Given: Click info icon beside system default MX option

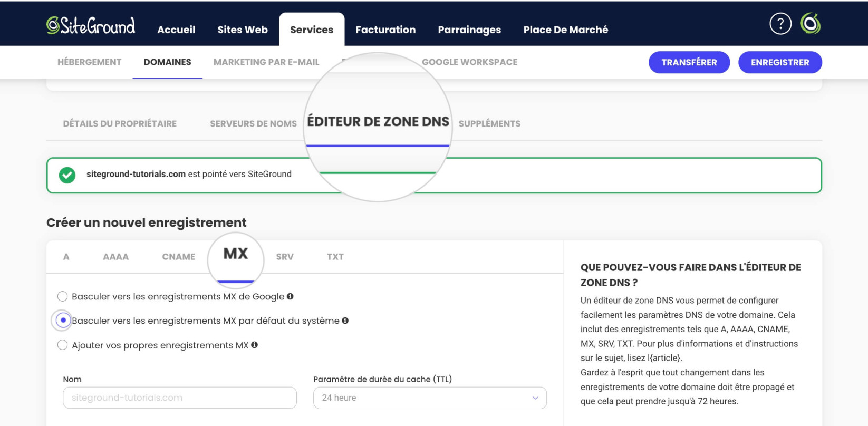Looking at the screenshot, I should [345, 321].
